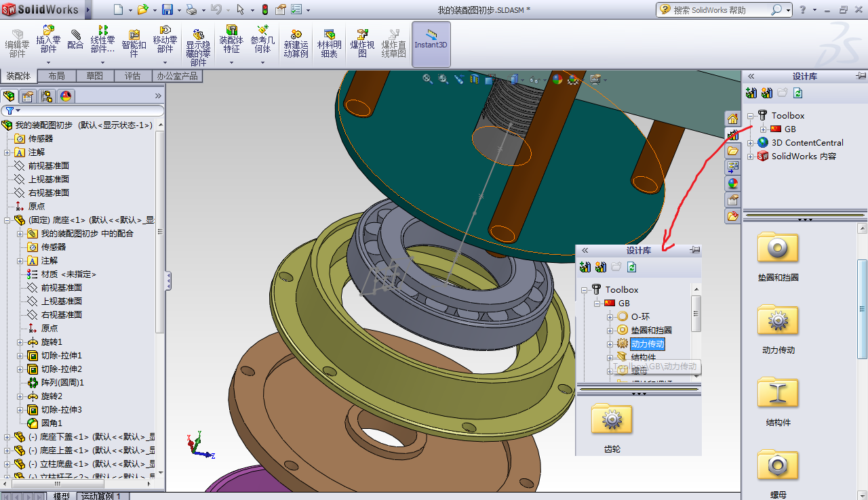868x500 pixels.
Task: Open the 装配体特征 assembly features tool
Action: [231, 39]
